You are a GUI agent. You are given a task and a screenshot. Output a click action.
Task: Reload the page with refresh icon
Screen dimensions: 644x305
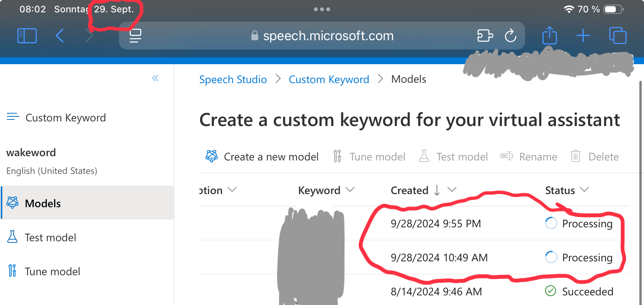[x=510, y=36]
